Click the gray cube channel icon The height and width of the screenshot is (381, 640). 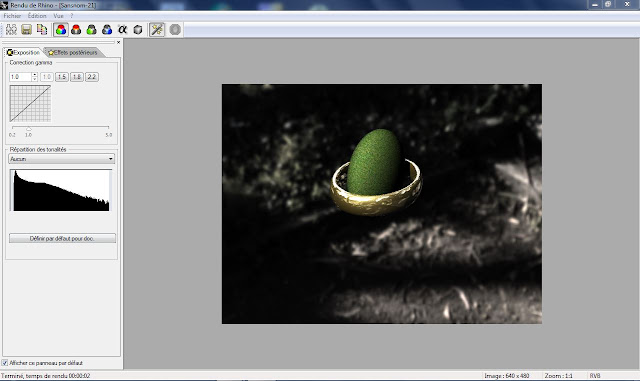(x=138, y=30)
